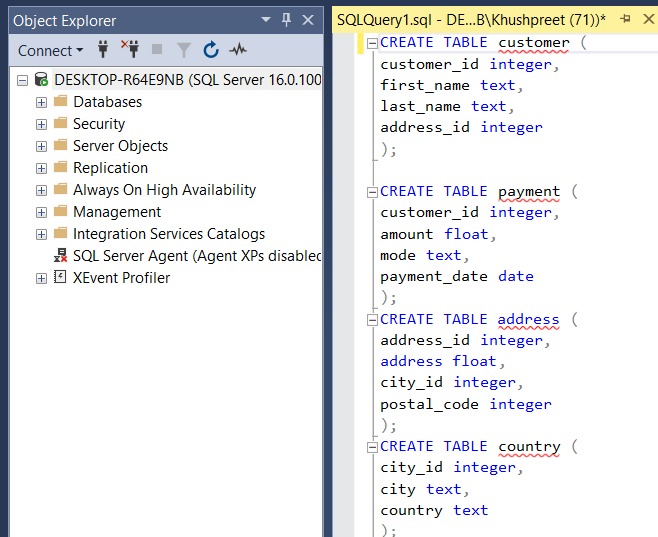
Task: Click Always On High Availability folder icon
Action: [60, 189]
